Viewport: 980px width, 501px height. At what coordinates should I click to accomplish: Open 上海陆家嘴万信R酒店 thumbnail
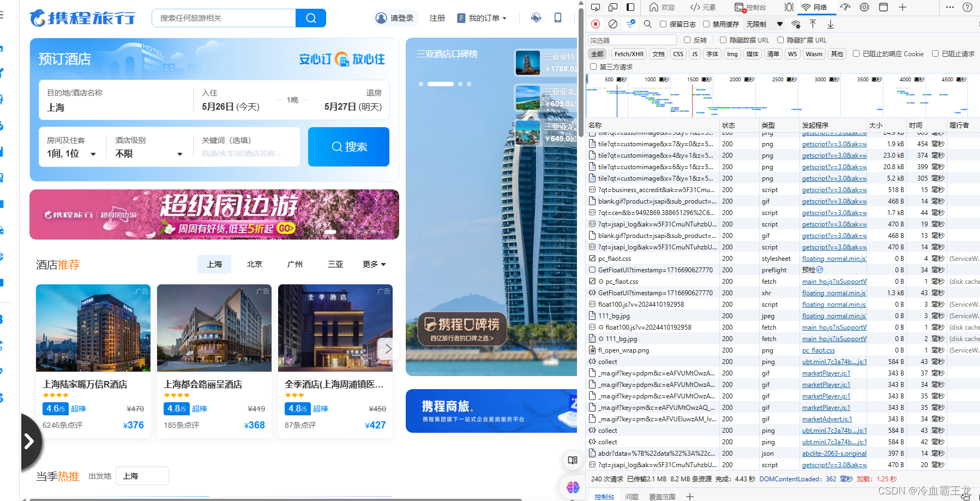pos(93,328)
